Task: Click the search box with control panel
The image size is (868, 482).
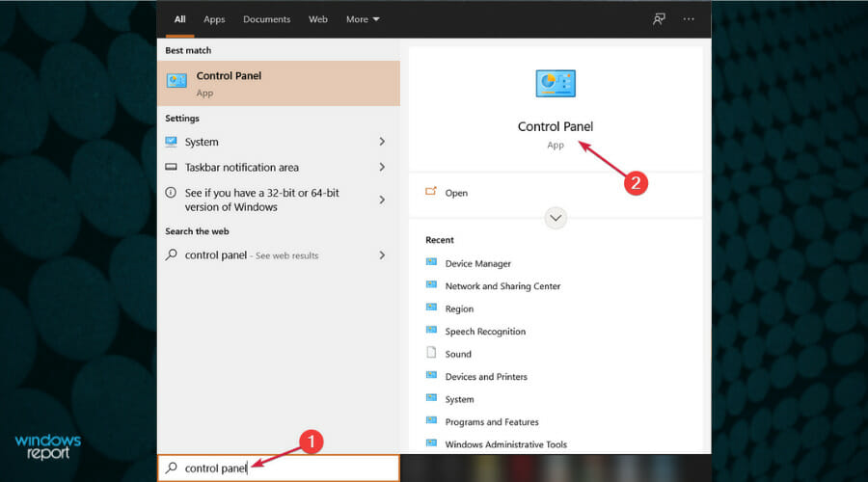Action: 279,469
